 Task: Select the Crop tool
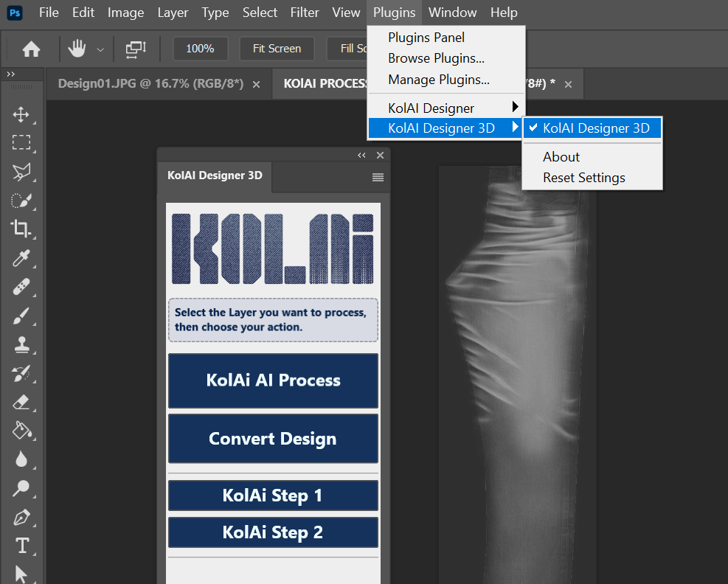(21, 229)
